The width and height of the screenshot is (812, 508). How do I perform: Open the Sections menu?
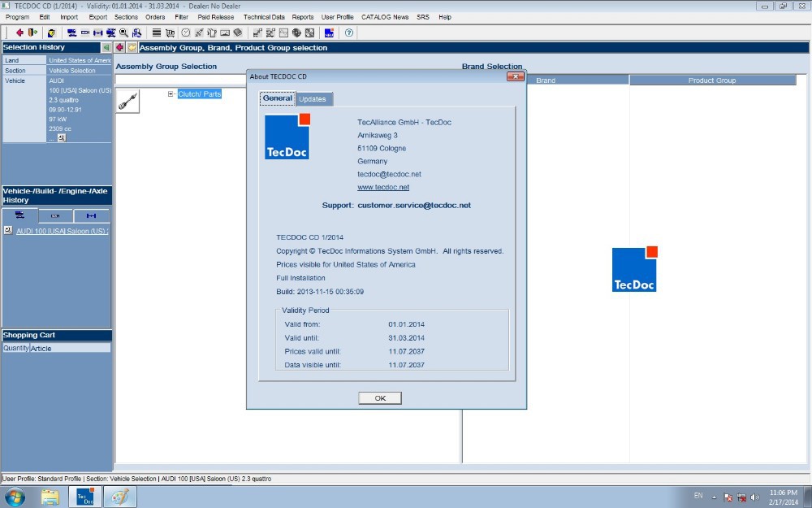point(127,17)
